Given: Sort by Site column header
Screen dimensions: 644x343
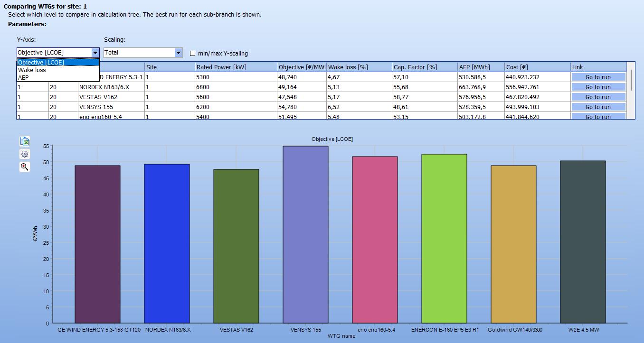Looking at the screenshot, I should pyautogui.click(x=170, y=67).
